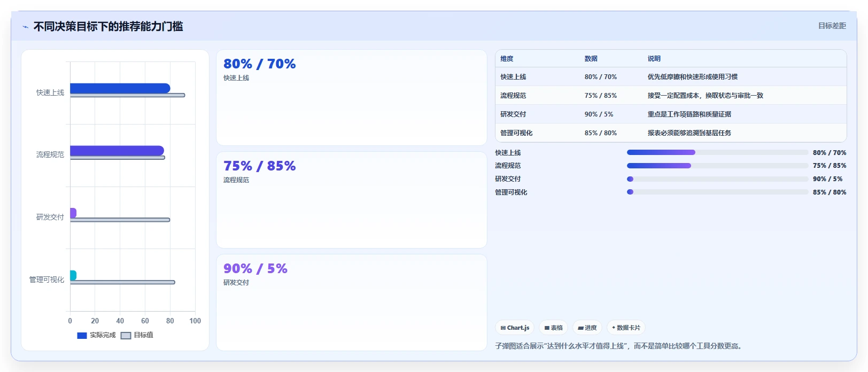
Task: Click the header icon beside 不同决策目标下的推荐能力门槛
Action: pos(25,27)
